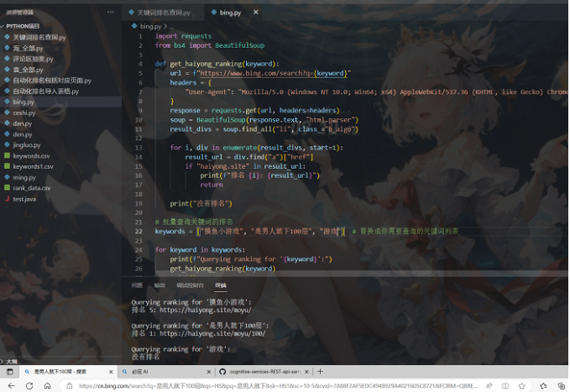Collapse the PYTHON项目 folder section
The width and height of the screenshot is (570, 392).
tap(3, 26)
